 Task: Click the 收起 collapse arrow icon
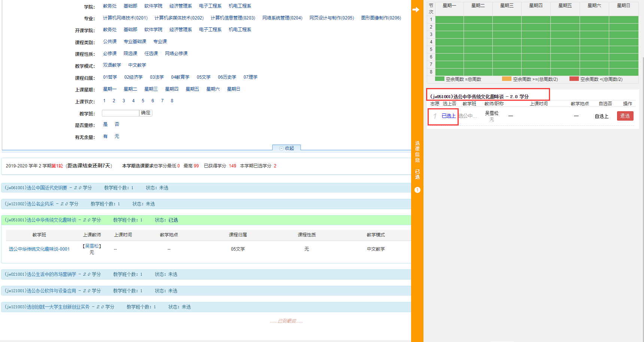tap(282, 148)
